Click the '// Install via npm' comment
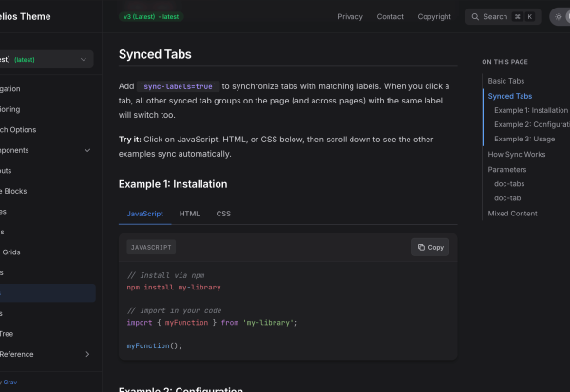570x392 pixels. pos(165,275)
